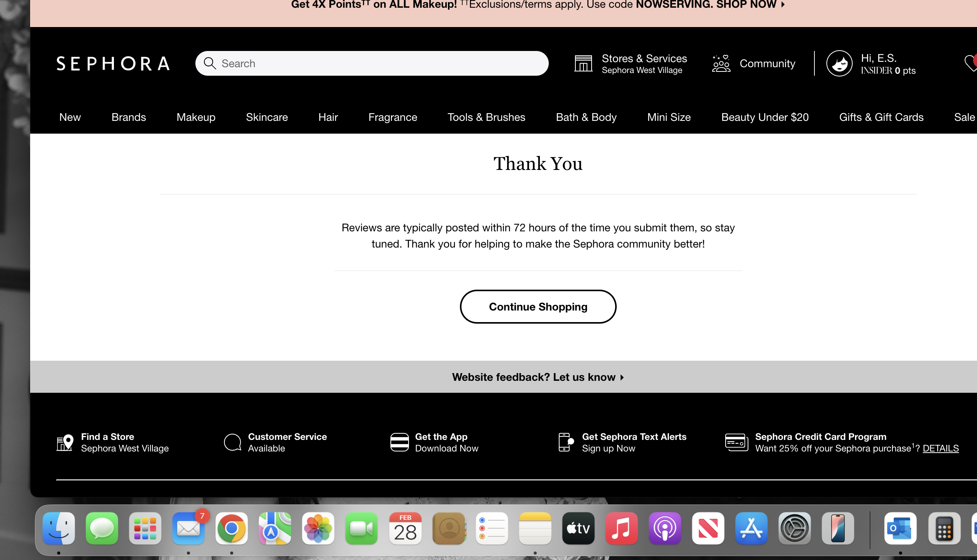The image size is (977, 560).
Task: Click the profile avatar icon
Action: tap(839, 64)
